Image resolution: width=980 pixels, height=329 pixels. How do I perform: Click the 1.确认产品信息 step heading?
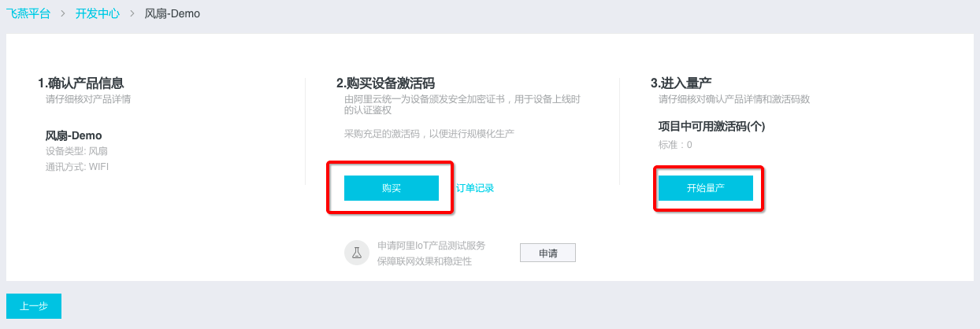[80, 83]
